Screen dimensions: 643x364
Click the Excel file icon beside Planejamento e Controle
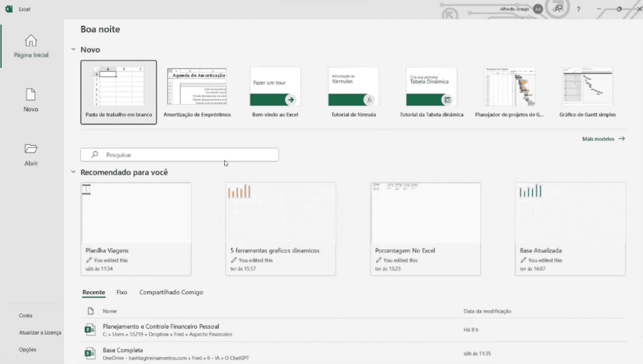tap(90, 330)
